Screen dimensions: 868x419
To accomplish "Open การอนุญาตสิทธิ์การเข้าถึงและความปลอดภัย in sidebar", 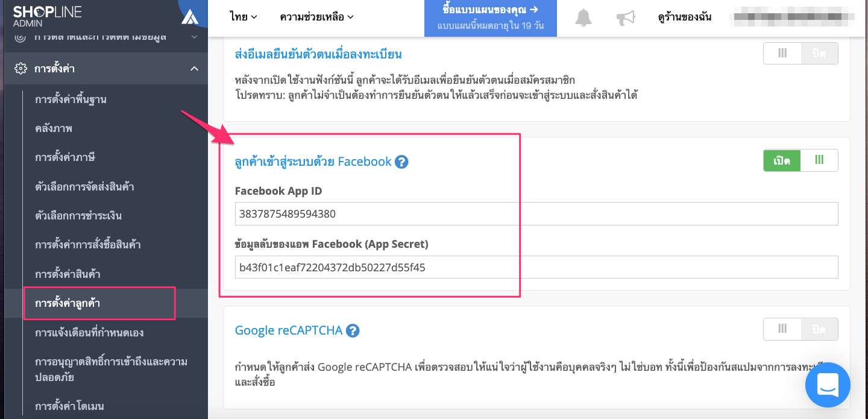I will [111, 369].
